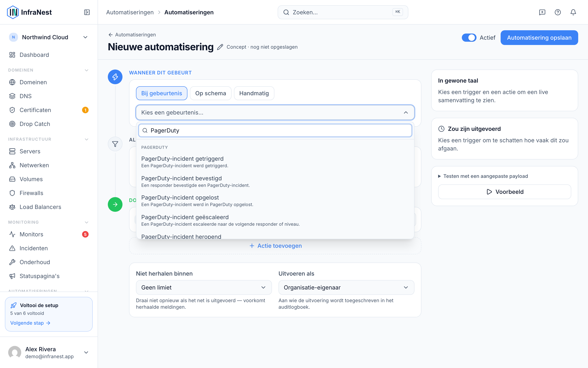The width and height of the screenshot is (588, 368).
Task: Open Servers in sidebar
Action: (x=49, y=151)
